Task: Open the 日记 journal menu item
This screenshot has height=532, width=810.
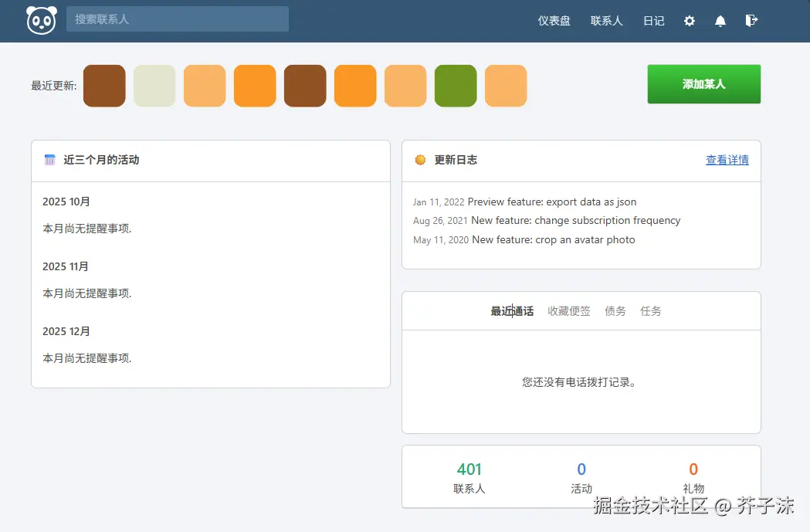Action: coord(653,21)
